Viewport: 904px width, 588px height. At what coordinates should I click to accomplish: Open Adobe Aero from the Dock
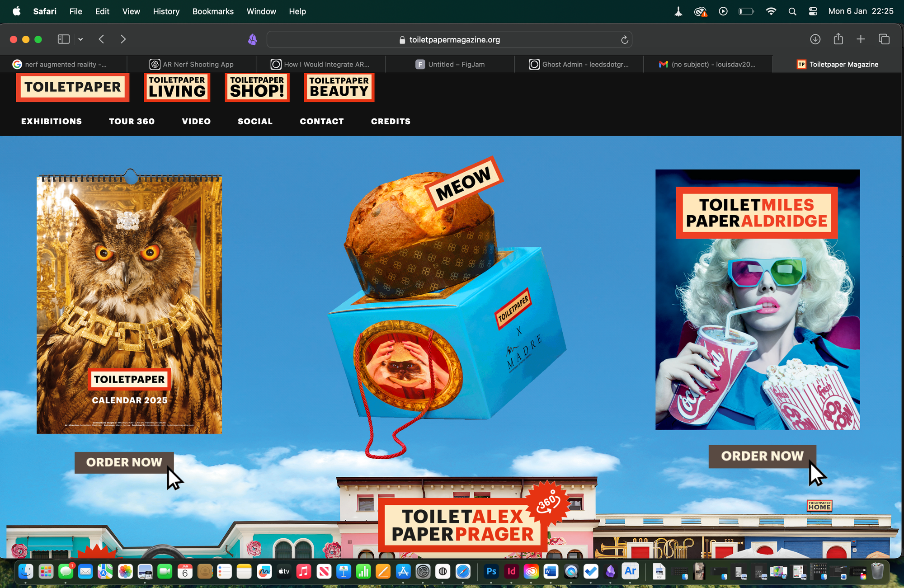(x=631, y=572)
